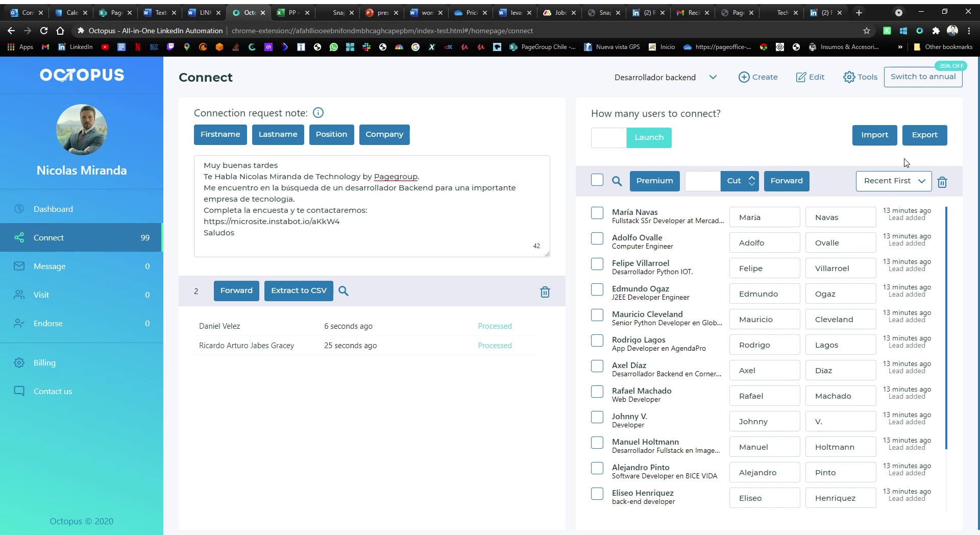
Task: Click the Premium filter button
Action: pyautogui.click(x=654, y=181)
